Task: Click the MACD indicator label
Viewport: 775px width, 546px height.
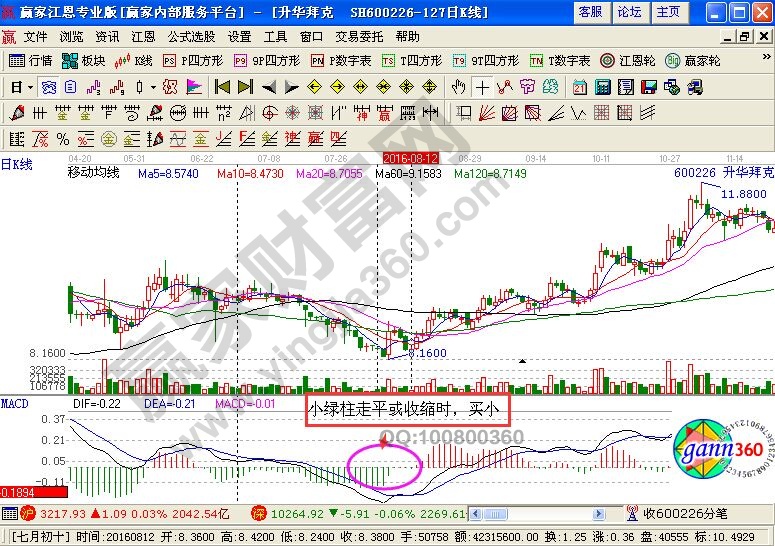Action: pos(15,403)
